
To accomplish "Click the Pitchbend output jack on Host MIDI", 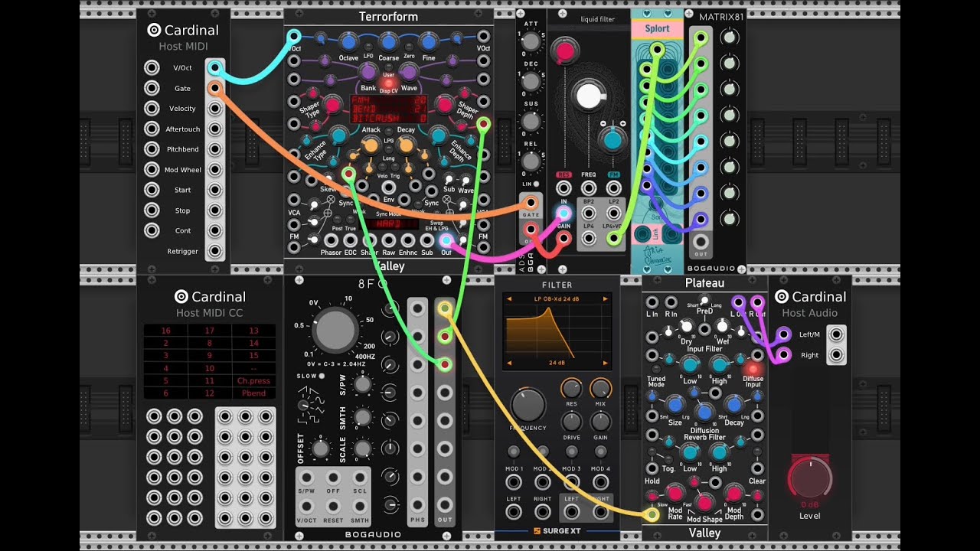I will 216,149.
